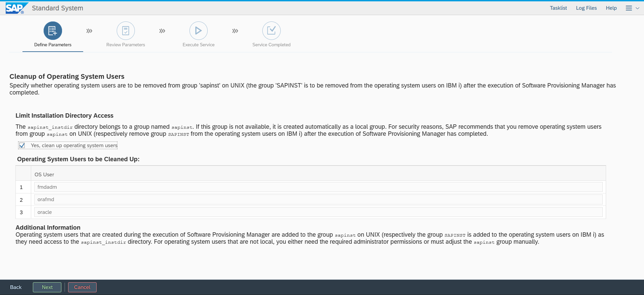Open the Log Files link
The image size is (644, 295).
point(586,8)
